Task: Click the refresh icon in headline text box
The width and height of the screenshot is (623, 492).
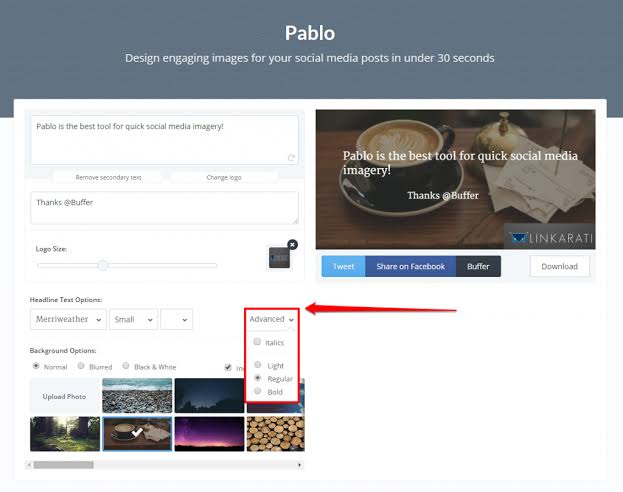Action: pyautogui.click(x=291, y=158)
